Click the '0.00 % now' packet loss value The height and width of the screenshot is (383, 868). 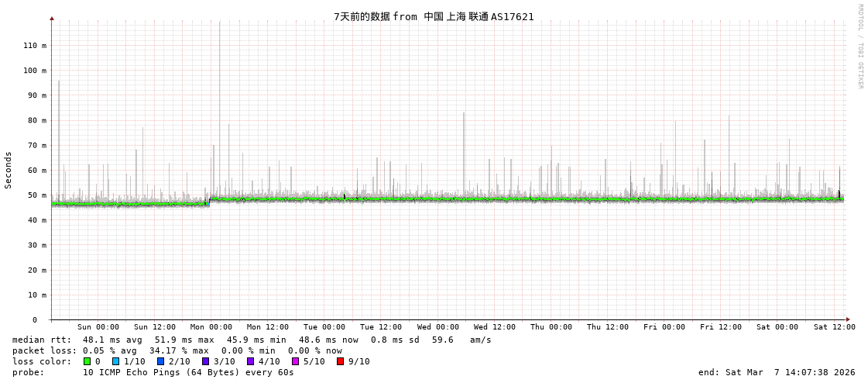(315, 351)
